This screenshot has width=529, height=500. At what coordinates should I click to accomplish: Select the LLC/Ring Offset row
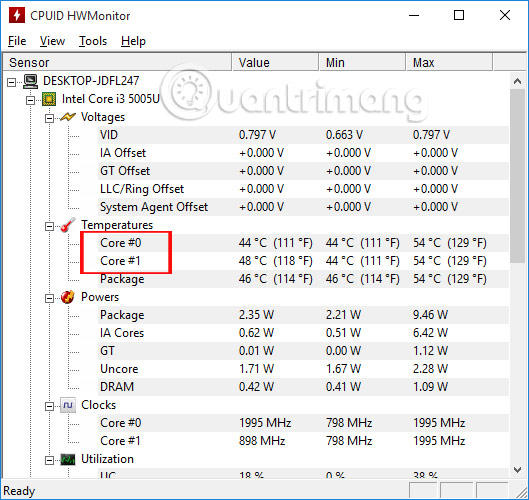(x=304, y=189)
